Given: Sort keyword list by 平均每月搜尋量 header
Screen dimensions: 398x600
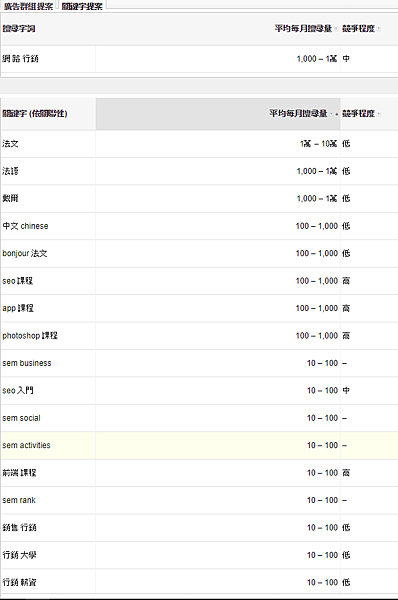Looking at the screenshot, I should (298, 114).
